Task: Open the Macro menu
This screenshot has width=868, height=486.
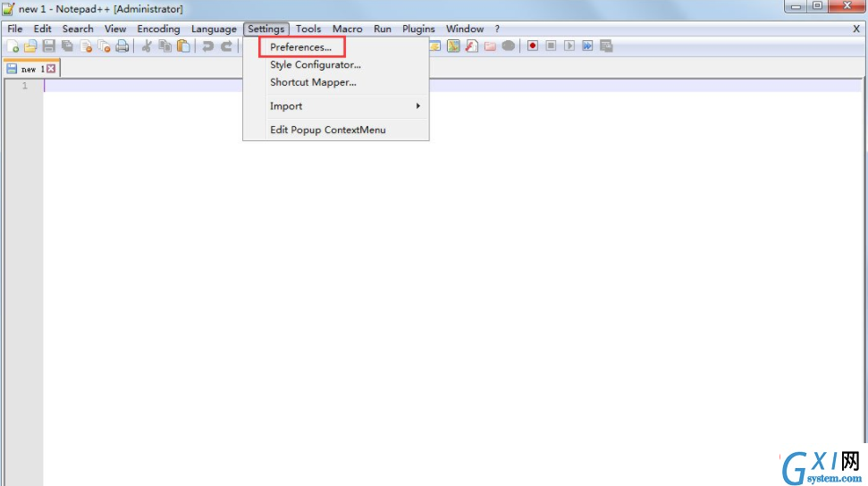Action: point(347,29)
